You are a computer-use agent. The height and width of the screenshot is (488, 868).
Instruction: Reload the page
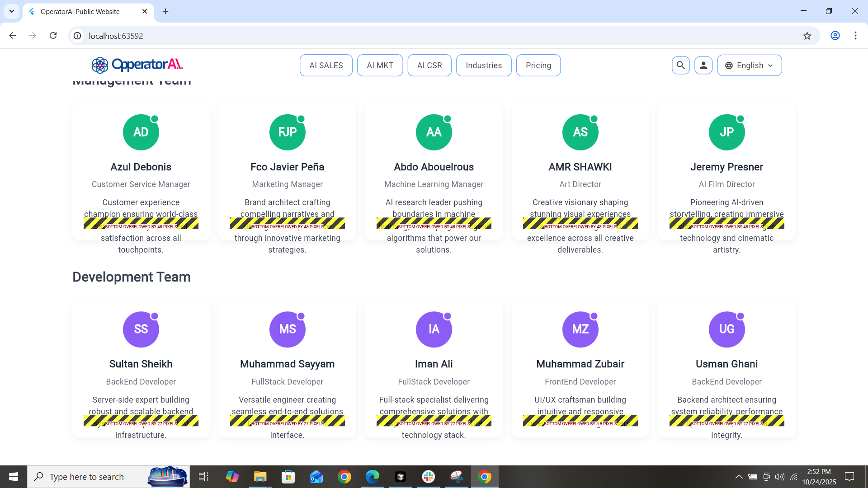53,36
